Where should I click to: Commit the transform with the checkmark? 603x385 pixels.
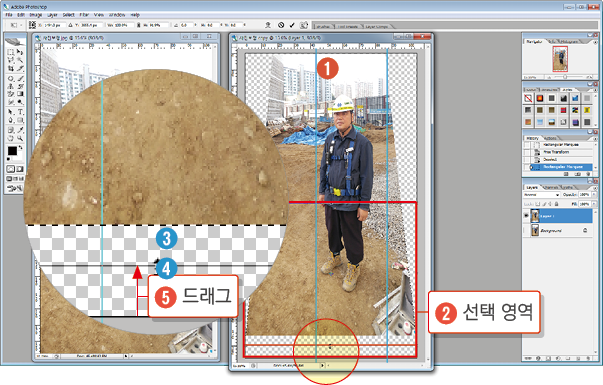click(x=292, y=25)
